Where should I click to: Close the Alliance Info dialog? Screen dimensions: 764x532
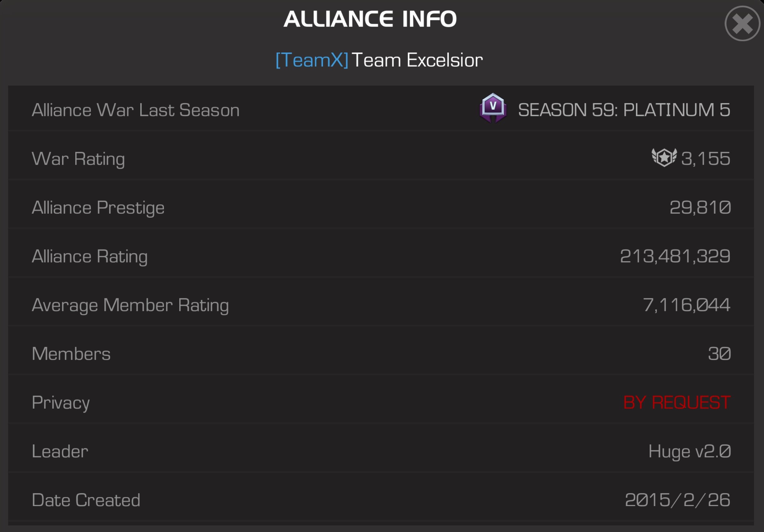(742, 24)
